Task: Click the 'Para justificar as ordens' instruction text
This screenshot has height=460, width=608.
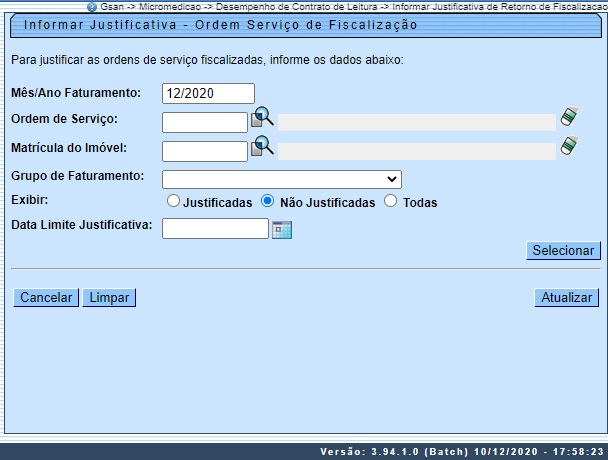Action: coord(207,60)
